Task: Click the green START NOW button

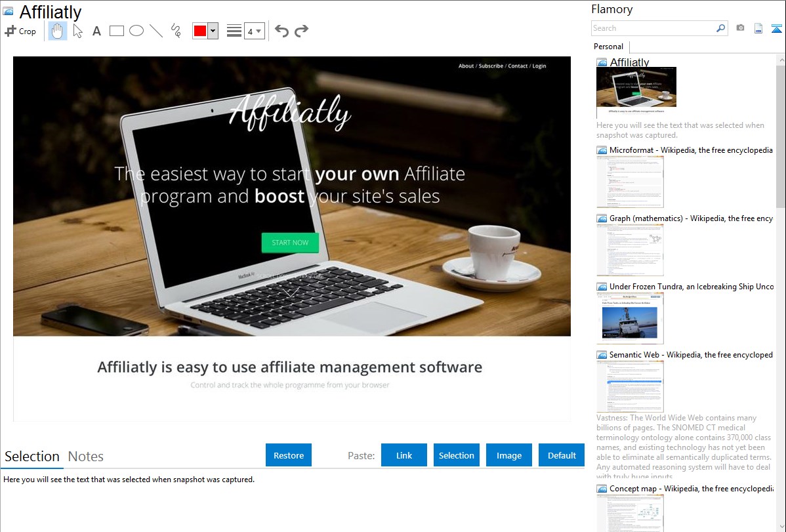Action: pos(290,243)
